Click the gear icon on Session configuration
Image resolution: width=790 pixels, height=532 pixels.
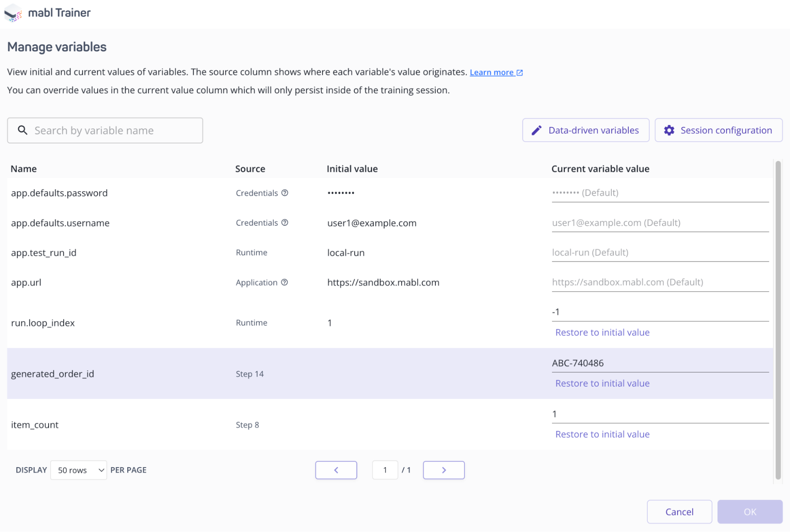click(669, 130)
